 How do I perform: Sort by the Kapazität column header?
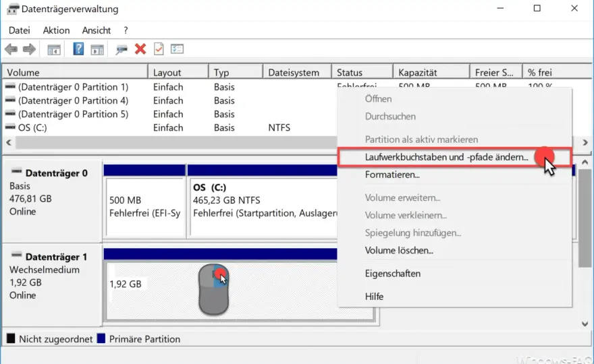click(431, 72)
